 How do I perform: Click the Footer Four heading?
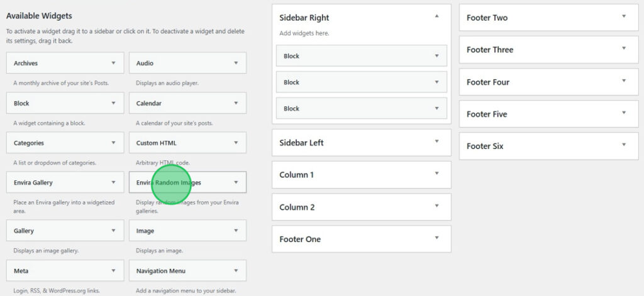[488, 82]
